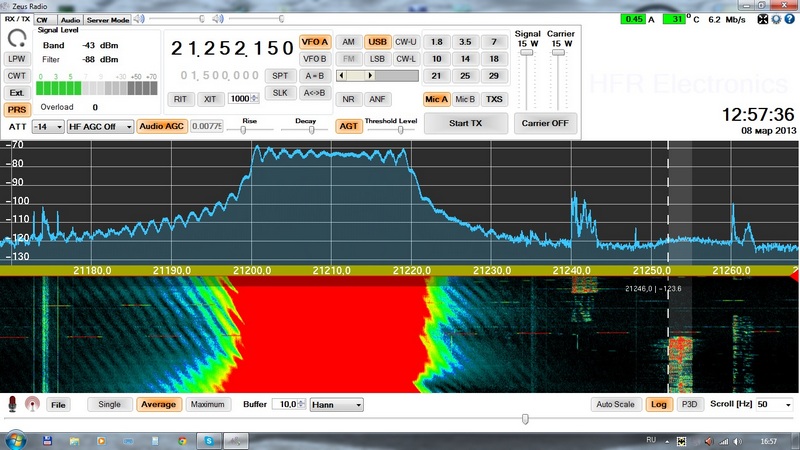Open the Server Mode tab
The height and width of the screenshot is (450, 800).
pyautogui.click(x=107, y=20)
